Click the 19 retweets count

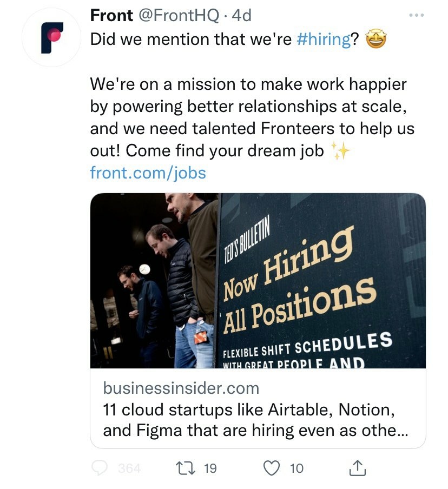click(209, 468)
